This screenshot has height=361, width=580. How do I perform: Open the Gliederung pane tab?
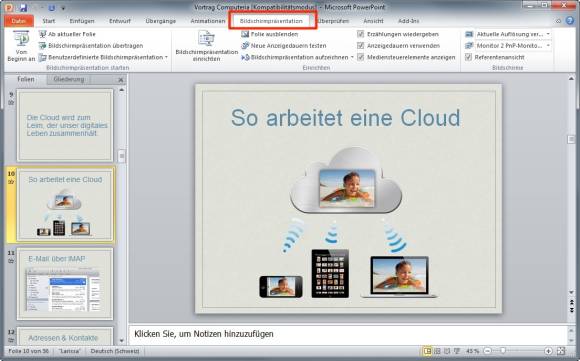(x=68, y=79)
